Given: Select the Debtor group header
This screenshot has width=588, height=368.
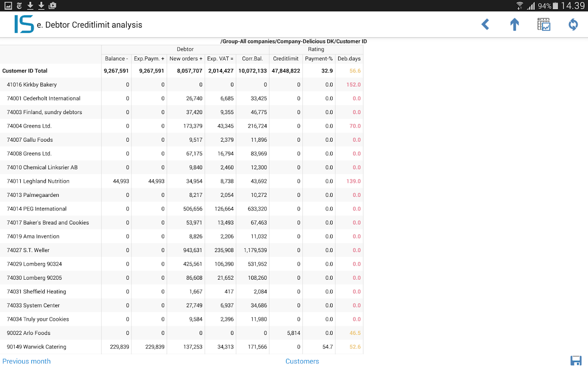Looking at the screenshot, I should coord(185,49).
